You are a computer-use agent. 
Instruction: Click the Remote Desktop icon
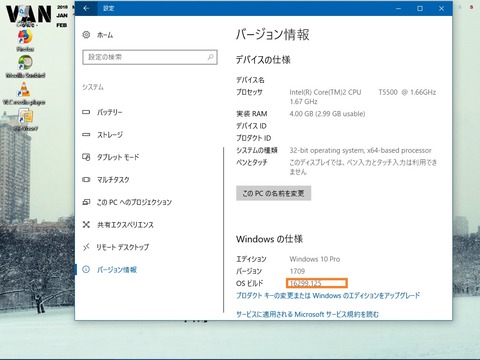(86, 247)
